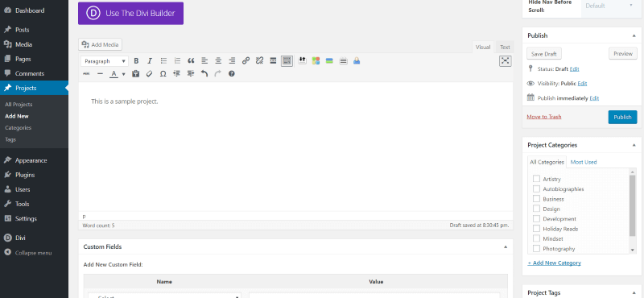Apply italic formatting to text
This screenshot has height=298, width=644.
click(x=150, y=61)
